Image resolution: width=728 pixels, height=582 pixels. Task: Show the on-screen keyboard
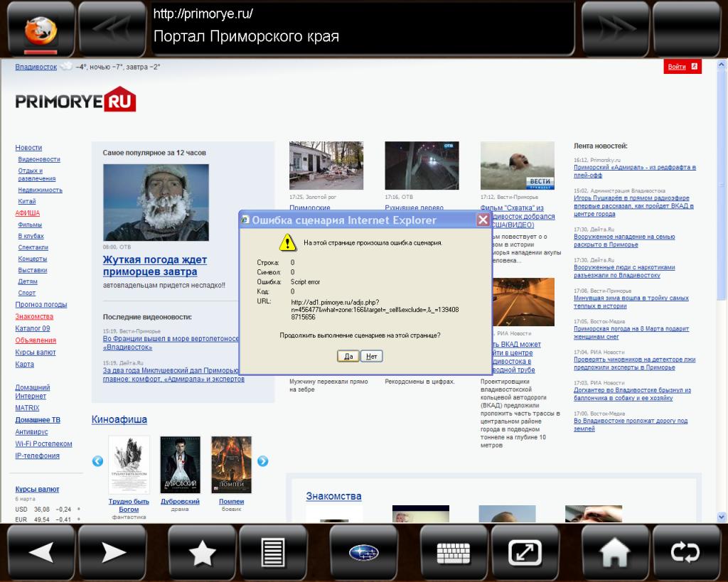pyautogui.click(x=454, y=552)
